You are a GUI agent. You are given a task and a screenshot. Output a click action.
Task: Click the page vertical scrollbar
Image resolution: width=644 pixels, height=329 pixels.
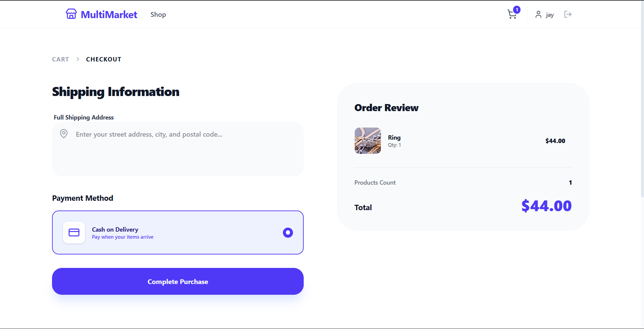(x=642, y=101)
